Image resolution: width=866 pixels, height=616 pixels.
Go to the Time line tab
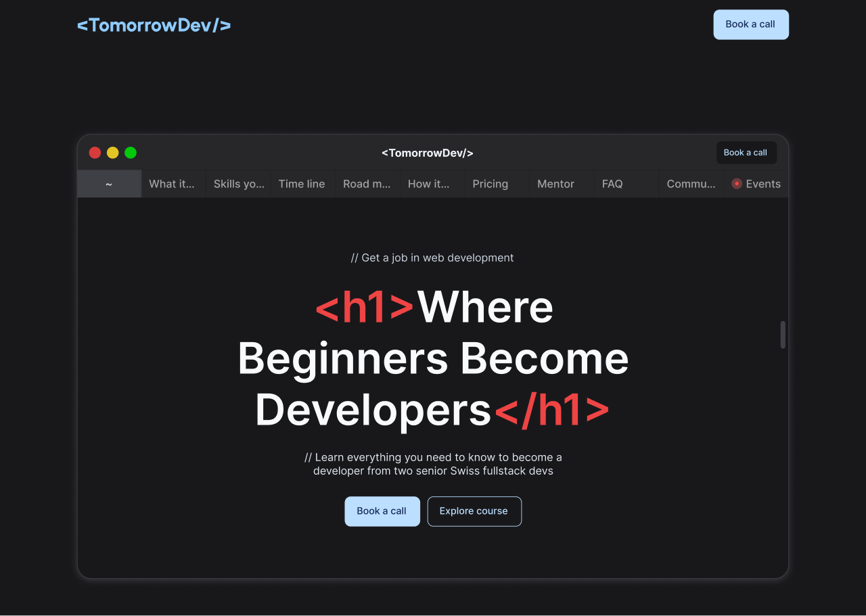point(302,184)
